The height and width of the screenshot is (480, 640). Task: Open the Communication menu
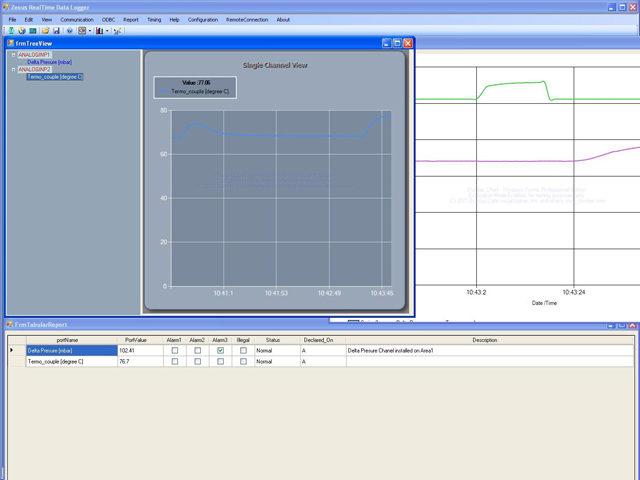pos(77,20)
